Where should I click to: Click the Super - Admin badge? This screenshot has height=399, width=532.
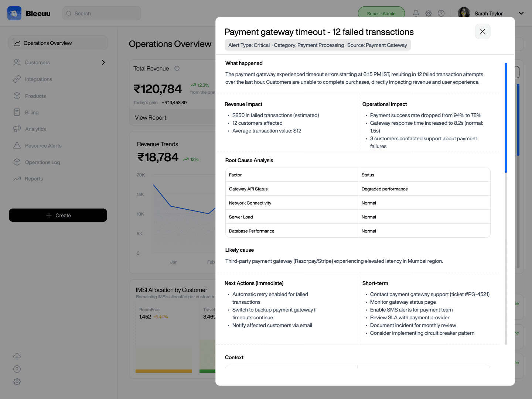pos(381,13)
